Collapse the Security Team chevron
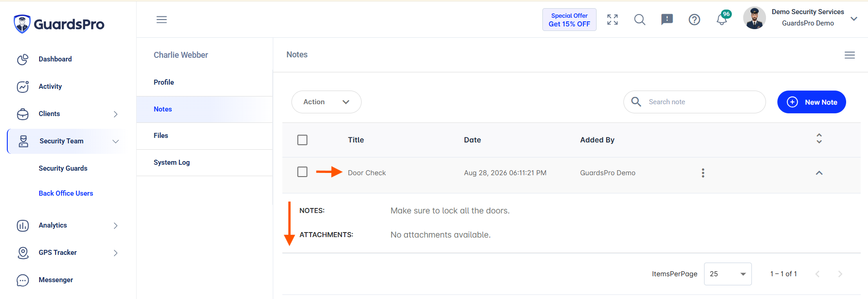Image resolution: width=868 pixels, height=299 pixels. pyautogui.click(x=116, y=142)
